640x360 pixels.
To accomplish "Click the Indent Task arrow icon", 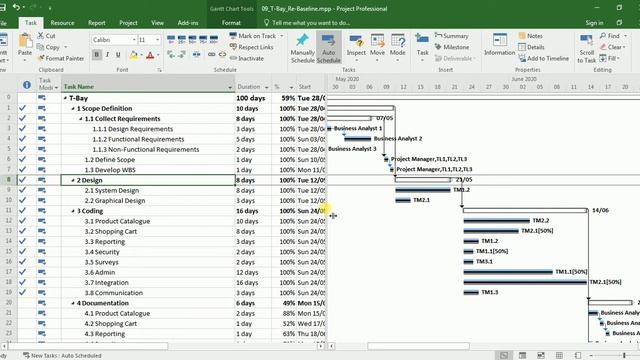I will pos(182,54).
